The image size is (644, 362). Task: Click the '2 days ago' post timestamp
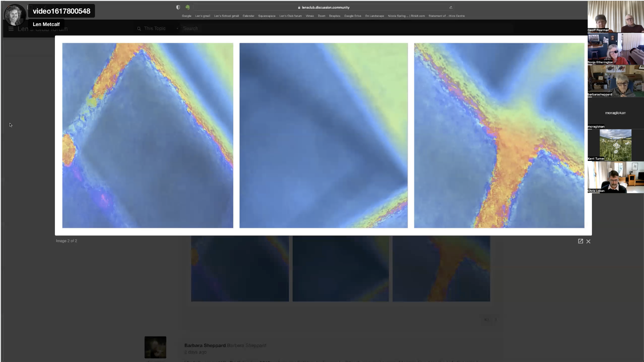pos(195,352)
